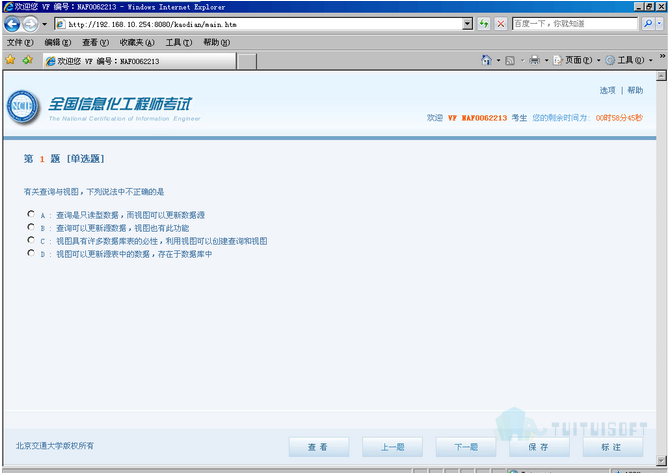Click the green Refresh icon

(483, 24)
